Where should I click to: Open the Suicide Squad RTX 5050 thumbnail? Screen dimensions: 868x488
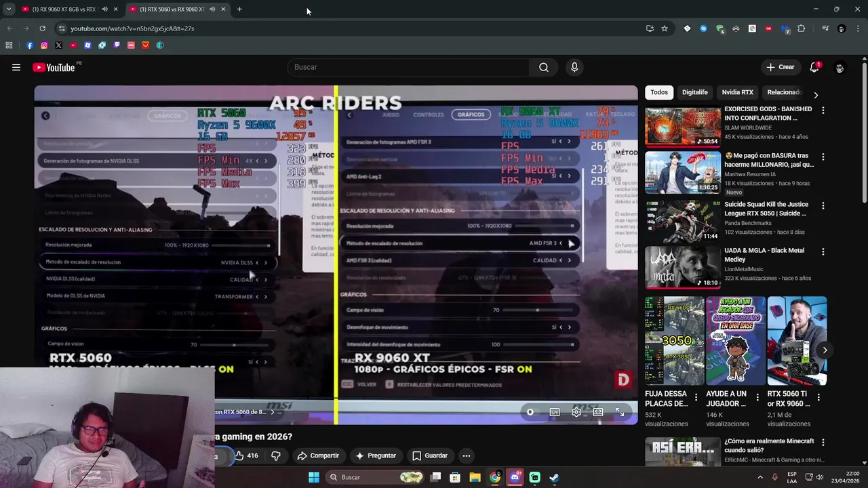coord(683,220)
